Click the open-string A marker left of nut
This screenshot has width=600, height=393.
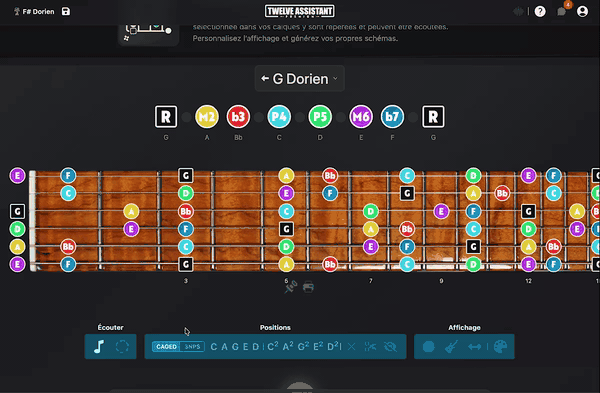click(17, 247)
